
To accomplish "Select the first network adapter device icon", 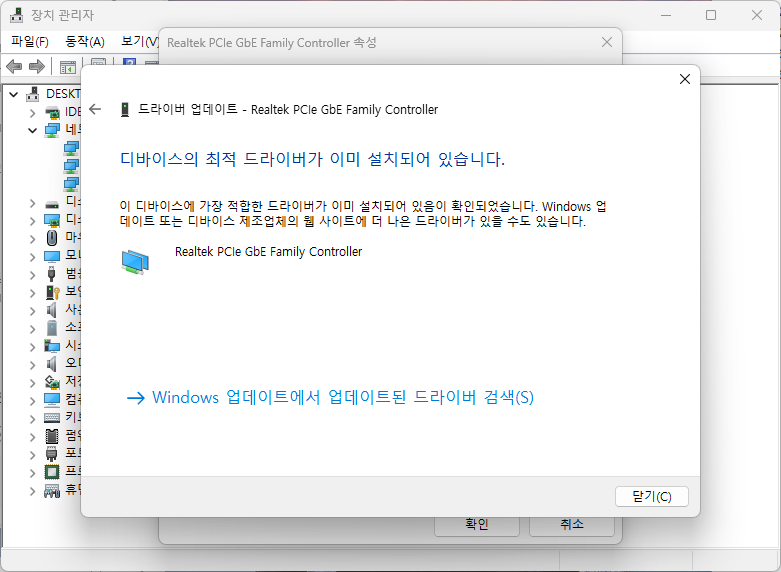I will 71,148.
